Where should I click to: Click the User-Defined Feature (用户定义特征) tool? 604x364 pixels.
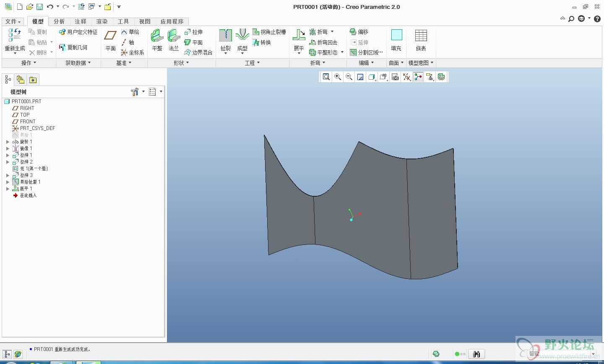click(x=78, y=32)
